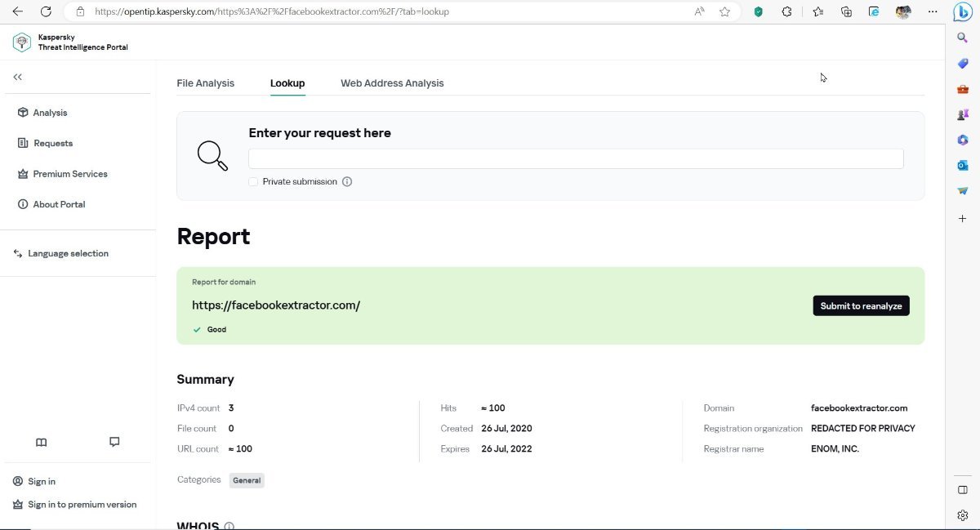
Task: Click the browser address bar URL
Action: click(x=271, y=11)
